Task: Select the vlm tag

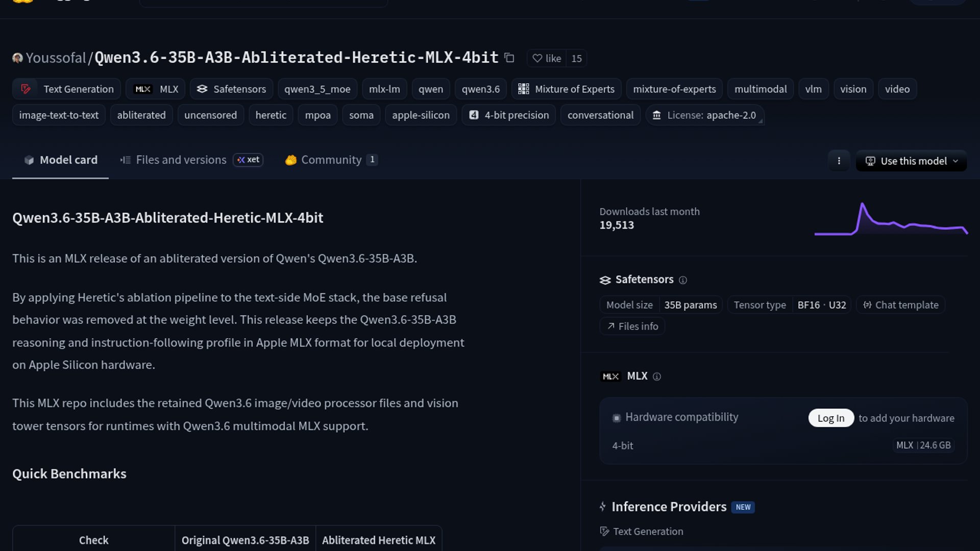Action: 814,89
